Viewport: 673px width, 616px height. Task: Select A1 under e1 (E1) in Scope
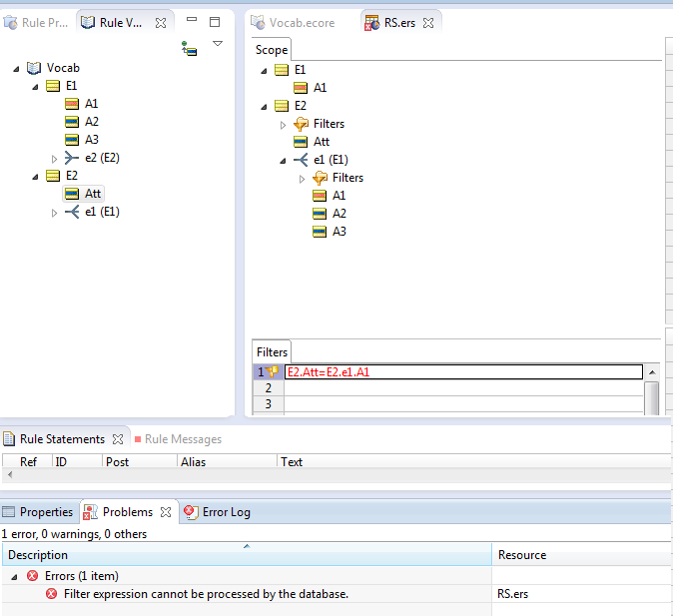[x=330, y=196]
